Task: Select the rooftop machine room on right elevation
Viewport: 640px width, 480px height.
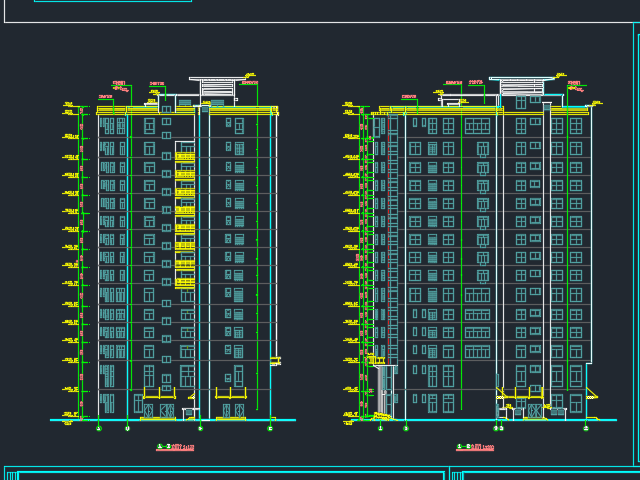Action: (x=522, y=87)
